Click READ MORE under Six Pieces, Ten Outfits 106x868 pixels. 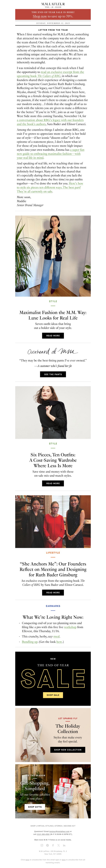pos(53,483)
